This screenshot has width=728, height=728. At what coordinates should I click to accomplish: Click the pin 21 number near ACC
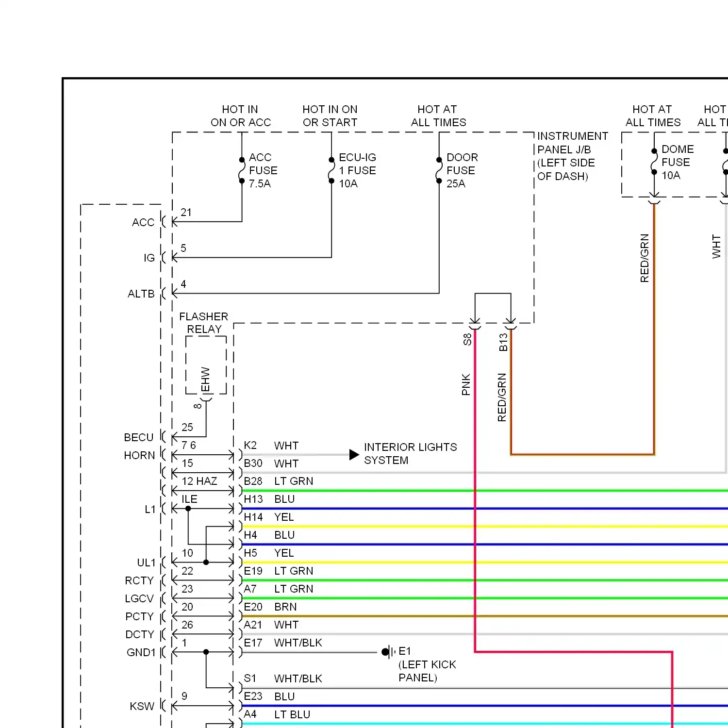(x=186, y=213)
